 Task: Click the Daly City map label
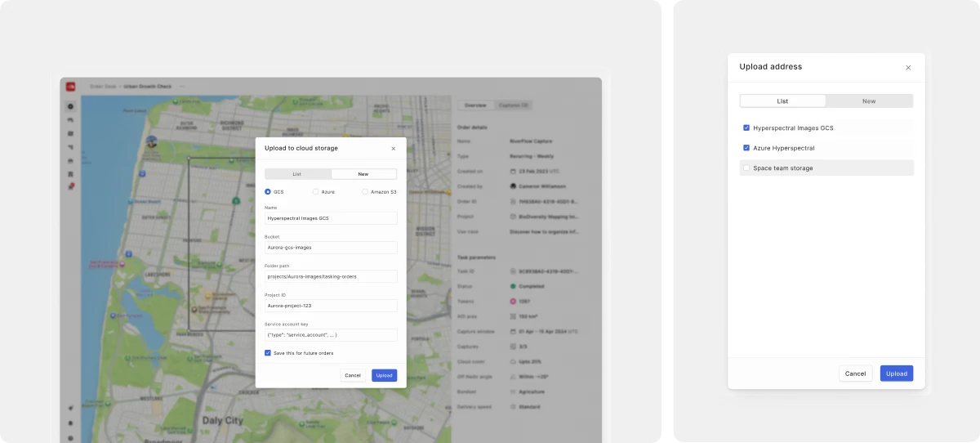coord(222,421)
